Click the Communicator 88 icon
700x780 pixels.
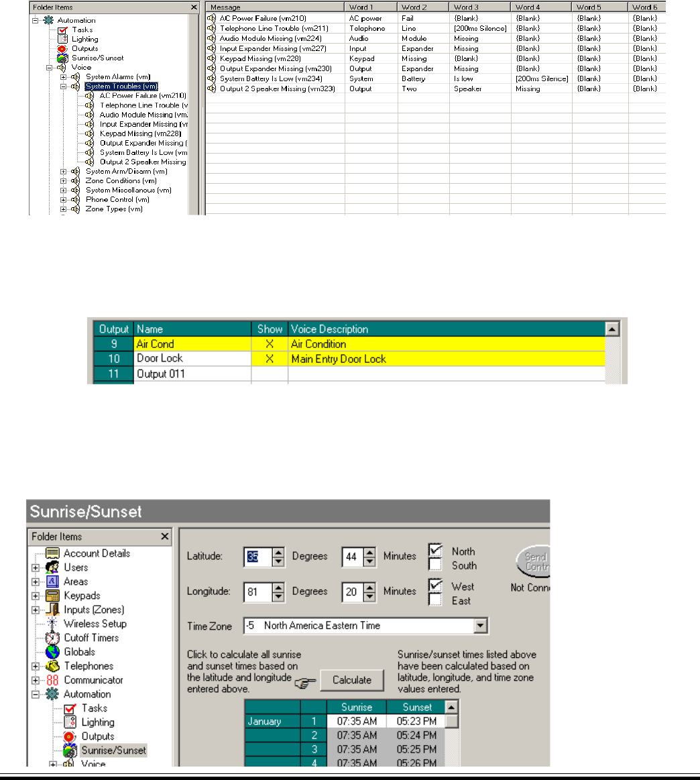[x=52, y=680]
